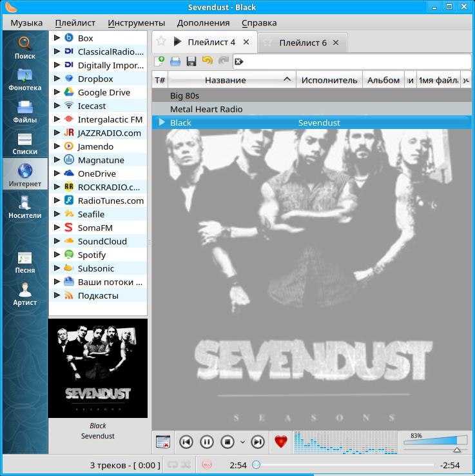Click the Sevendust album cover thumbnail
475x476 pixels.
pos(98,368)
